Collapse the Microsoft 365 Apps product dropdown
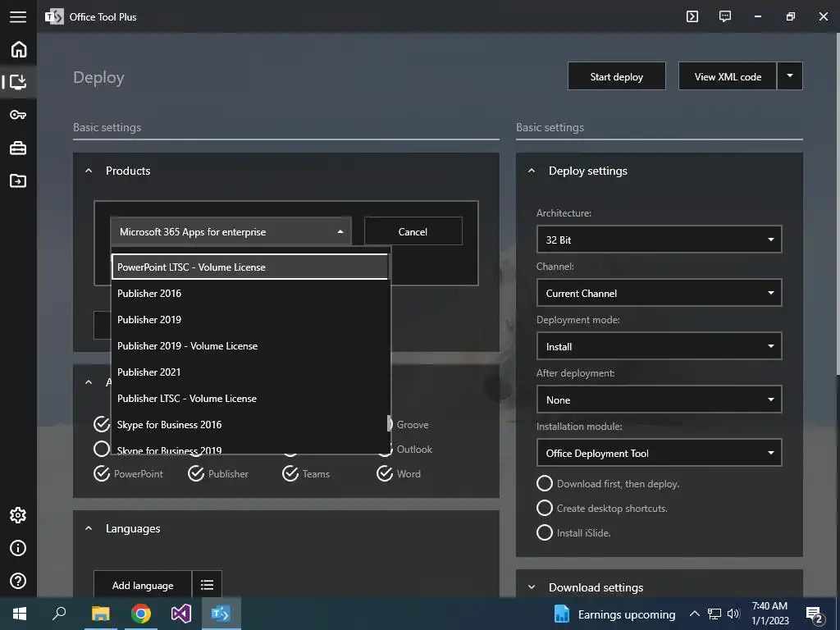Viewport: 840px width, 630px height. [x=231, y=231]
